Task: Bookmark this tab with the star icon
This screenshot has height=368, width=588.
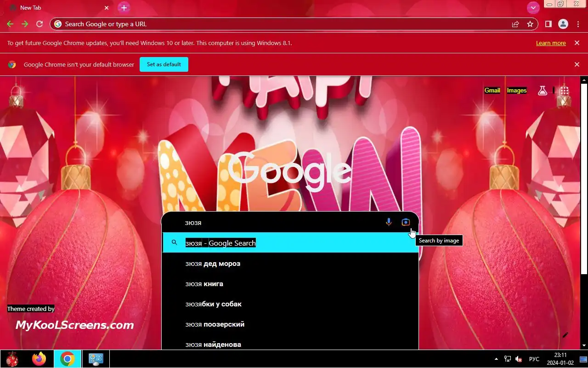Action: 530,24
